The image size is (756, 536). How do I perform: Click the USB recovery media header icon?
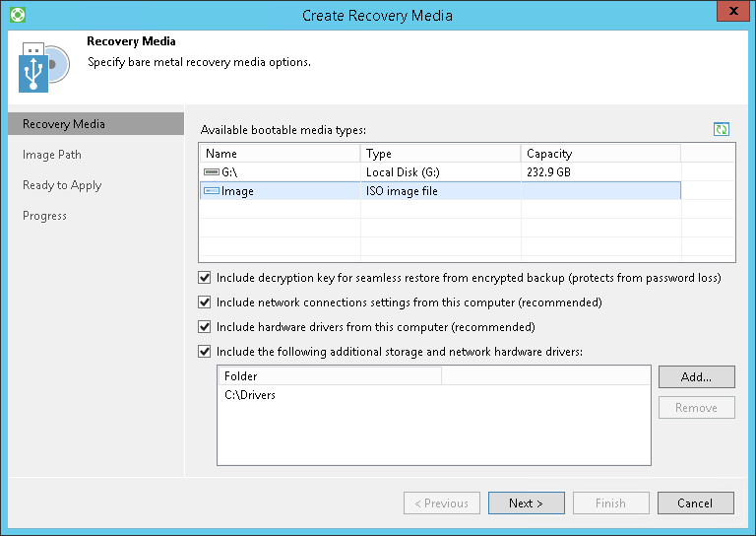pos(42,67)
